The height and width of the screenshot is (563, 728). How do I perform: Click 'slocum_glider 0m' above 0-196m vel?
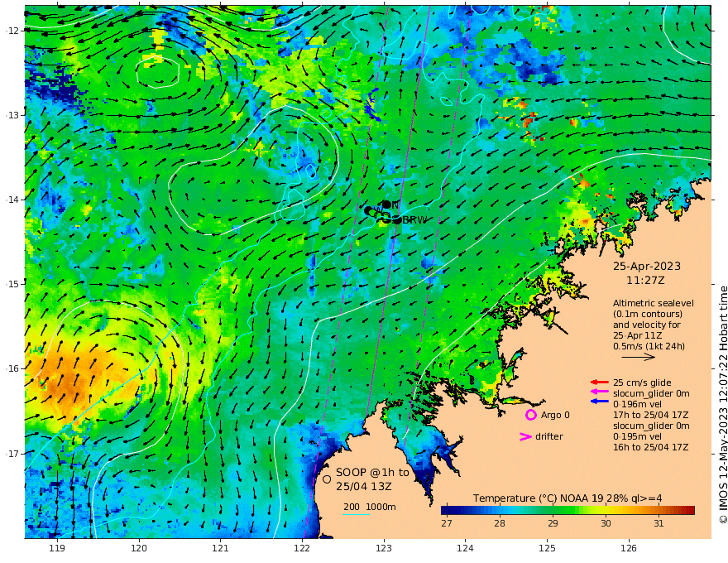[x=651, y=393]
